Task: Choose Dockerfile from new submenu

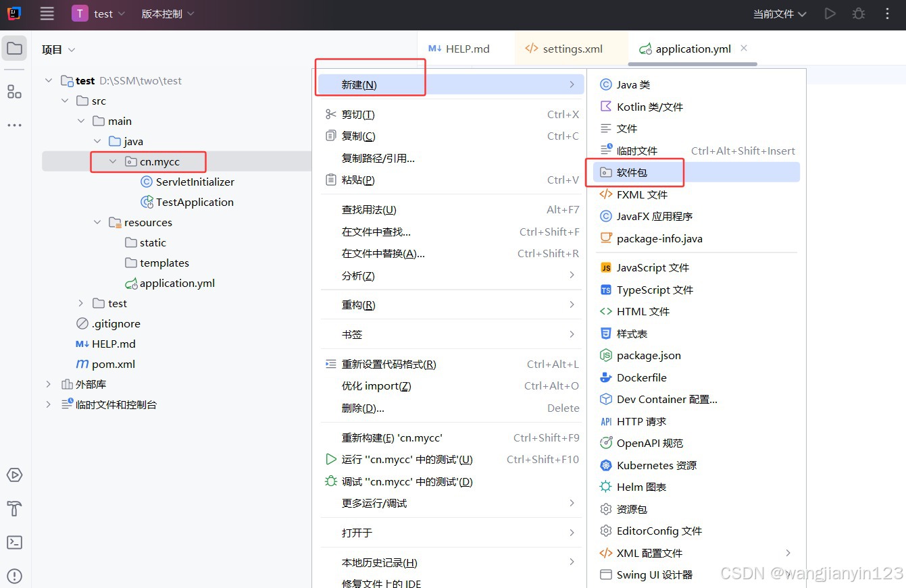Action: click(x=697, y=377)
